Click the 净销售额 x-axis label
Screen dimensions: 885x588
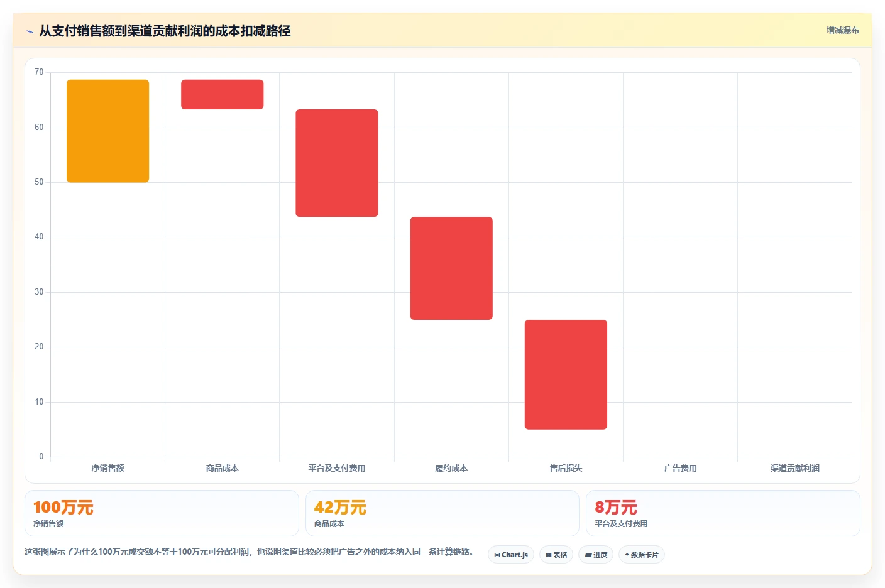click(x=107, y=468)
